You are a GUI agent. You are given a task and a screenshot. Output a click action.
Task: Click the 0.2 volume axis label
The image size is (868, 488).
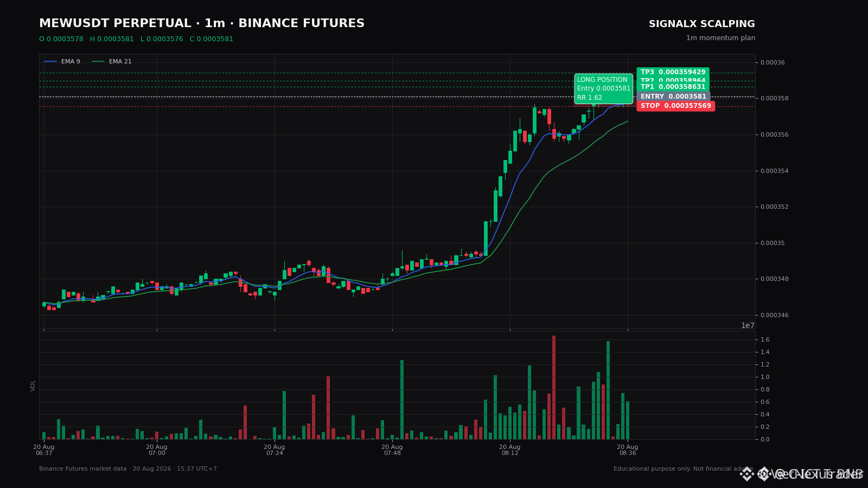pyautogui.click(x=765, y=427)
